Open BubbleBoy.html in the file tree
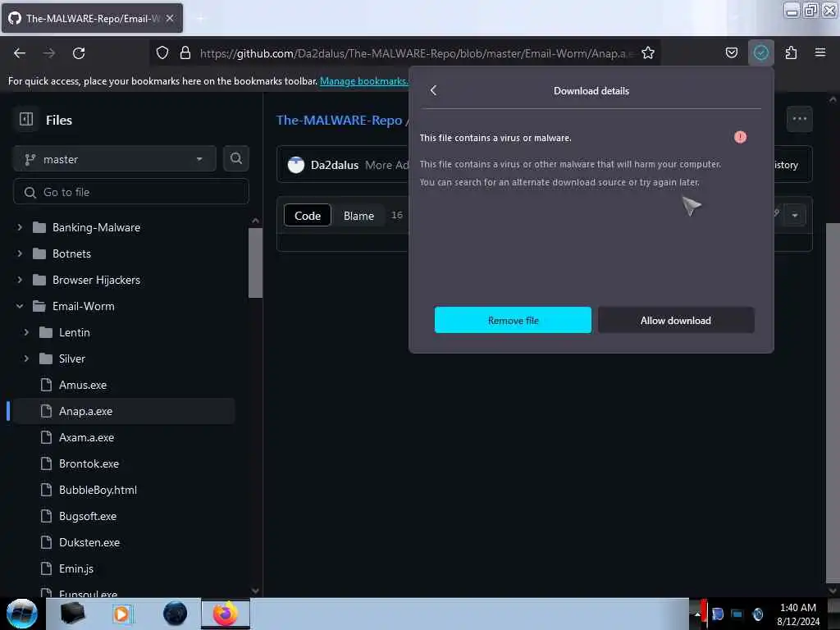 [x=98, y=490]
